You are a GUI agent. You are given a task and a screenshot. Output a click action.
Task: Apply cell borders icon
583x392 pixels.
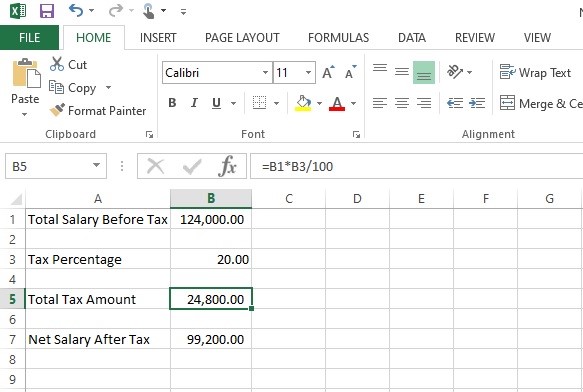point(259,103)
